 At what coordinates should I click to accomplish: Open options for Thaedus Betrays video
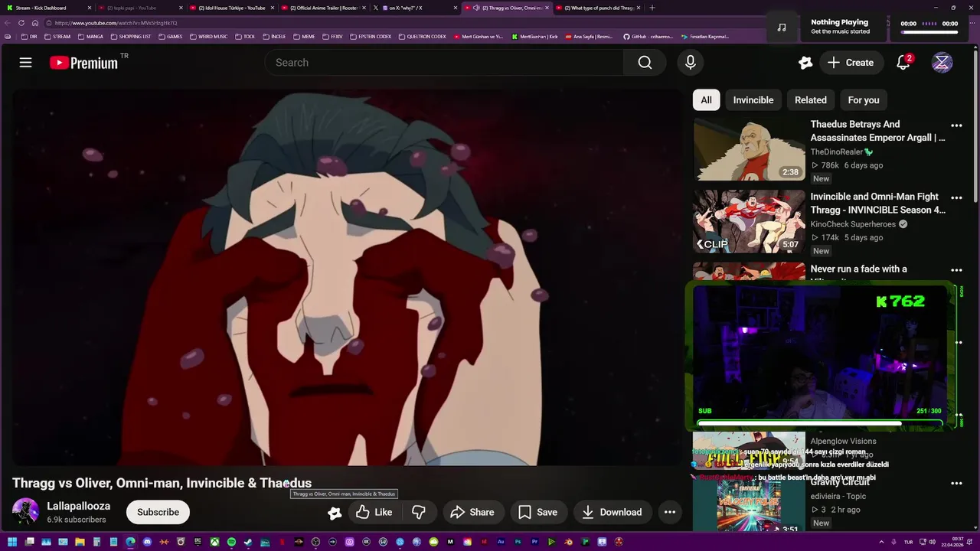[956, 126]
